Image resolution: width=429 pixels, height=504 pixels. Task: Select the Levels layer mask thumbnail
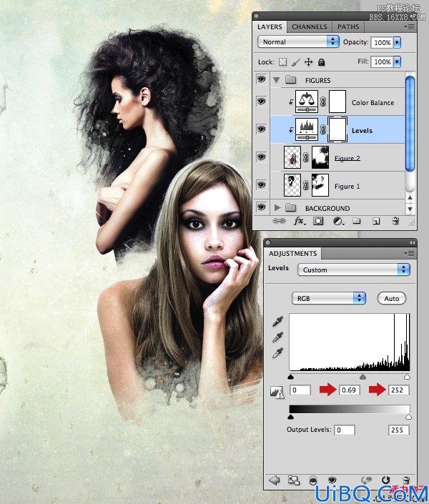337,129
